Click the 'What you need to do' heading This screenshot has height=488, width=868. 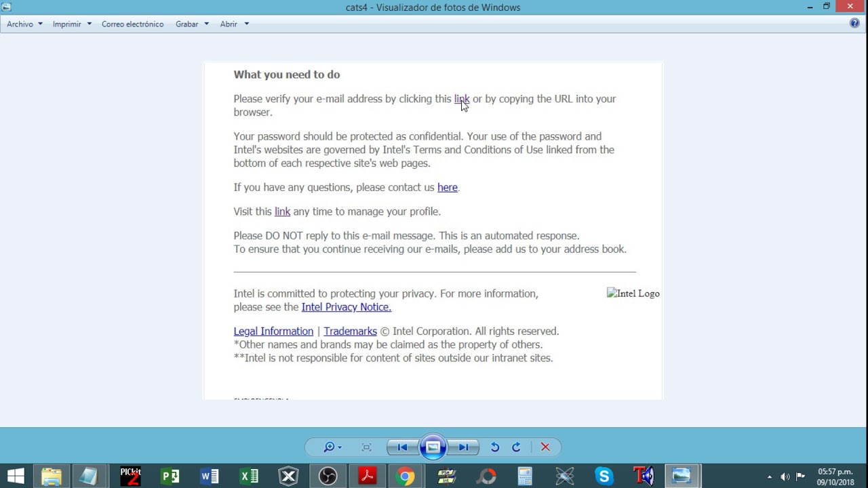(287, 75)
